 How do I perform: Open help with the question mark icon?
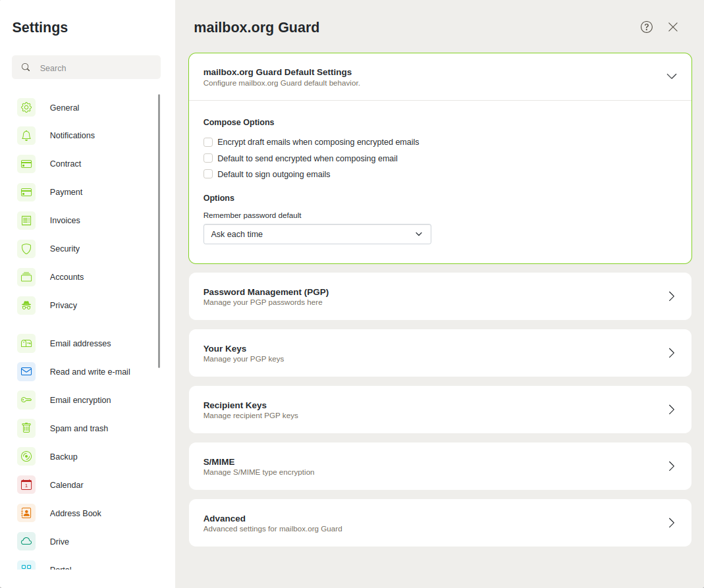pos(647,27)
